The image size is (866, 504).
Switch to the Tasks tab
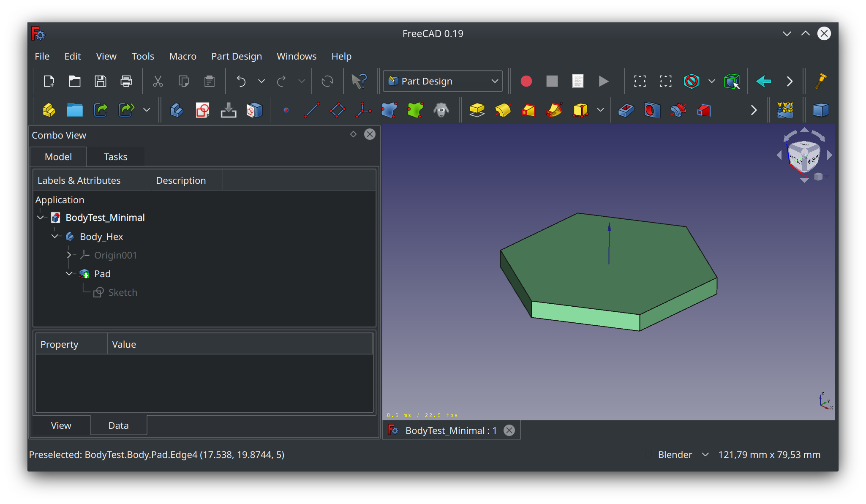click(x=115, y=157)
